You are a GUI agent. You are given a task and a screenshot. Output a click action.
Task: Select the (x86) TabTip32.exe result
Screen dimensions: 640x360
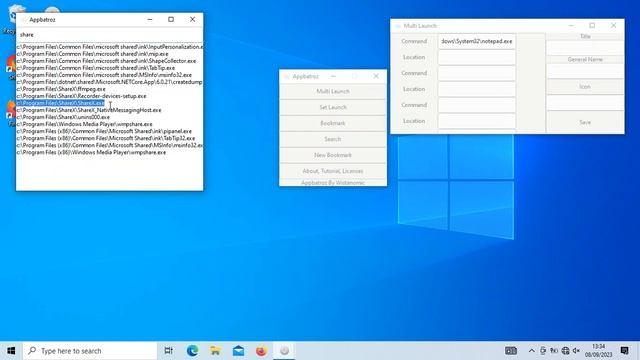tap(106, 138)
